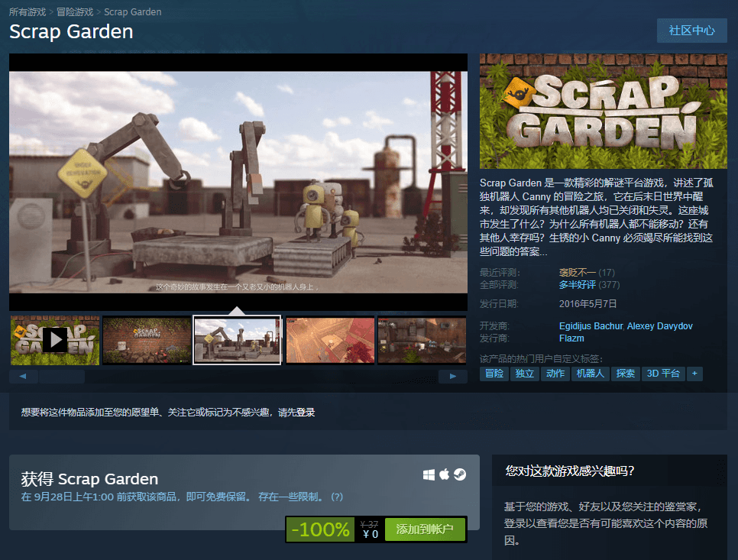The image size is (738, 560).
Task: Go to 所有游戏 breadcrumb
Action: tap(28, 12)
